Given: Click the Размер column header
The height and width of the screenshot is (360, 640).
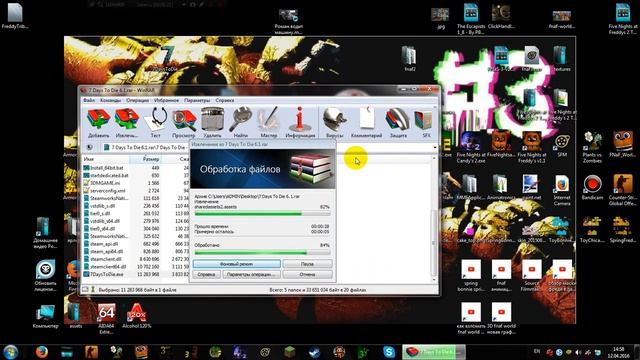Looking at the screenshot, I should pyautogui.click(x=146, y=159).
